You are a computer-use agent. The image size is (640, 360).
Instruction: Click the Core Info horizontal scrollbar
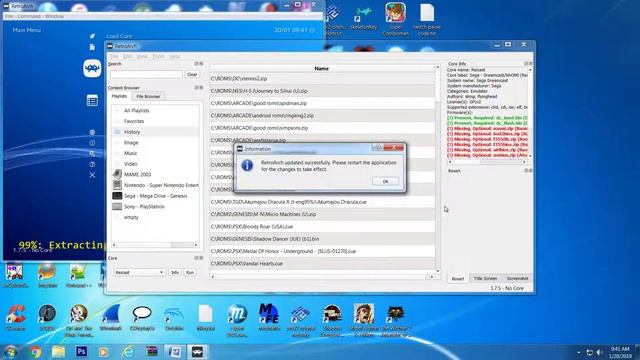click(x=487, y=162)
